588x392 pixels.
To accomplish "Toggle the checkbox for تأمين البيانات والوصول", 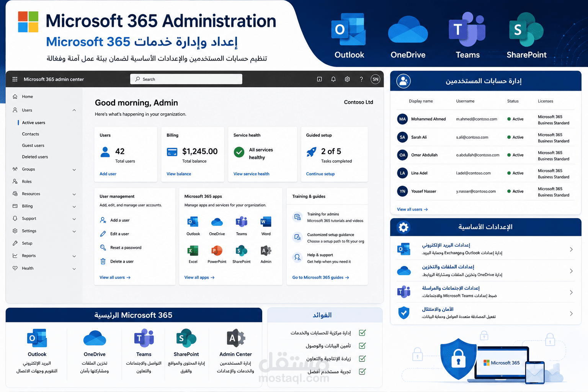I will [362, 346].
